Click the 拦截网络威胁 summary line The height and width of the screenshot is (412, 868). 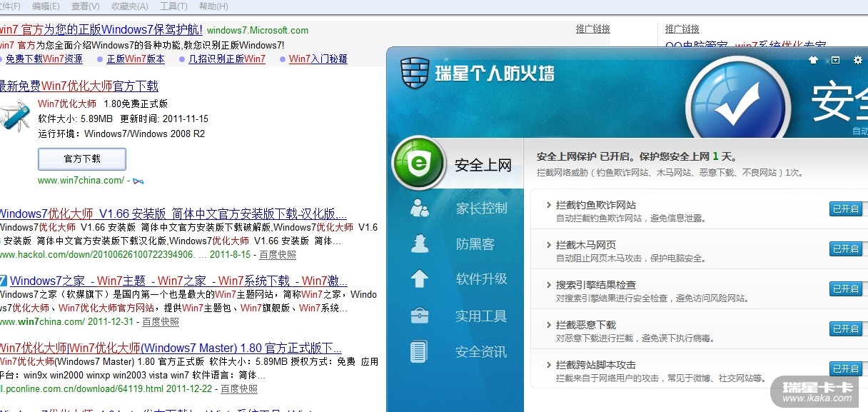670,173
